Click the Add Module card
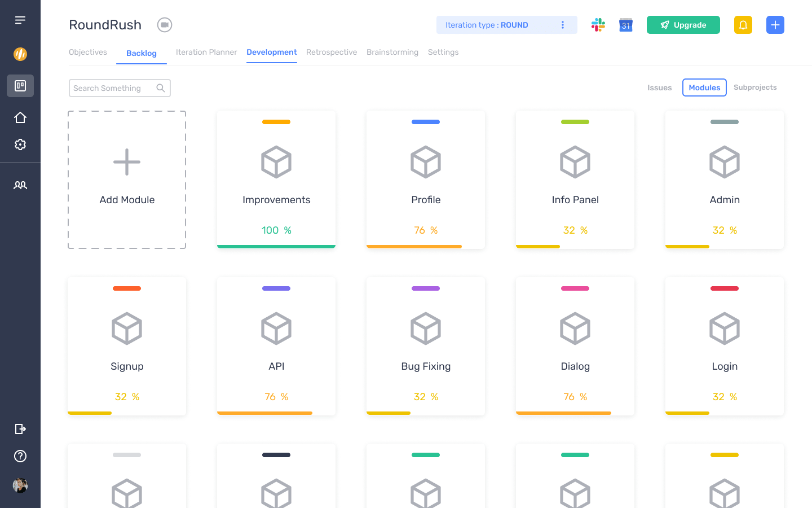 pos(127,179)
